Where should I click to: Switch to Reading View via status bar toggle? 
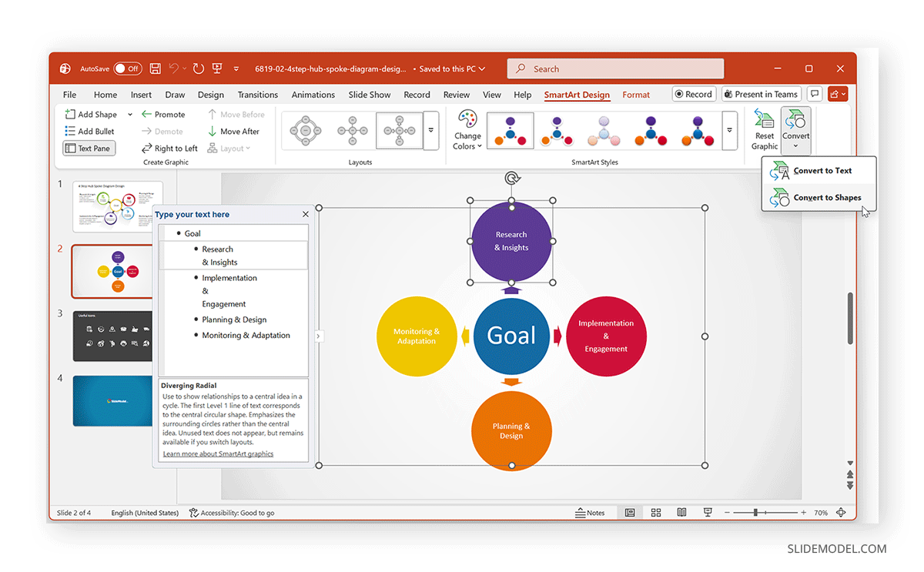pyautogui.click(x=681, y=512)
